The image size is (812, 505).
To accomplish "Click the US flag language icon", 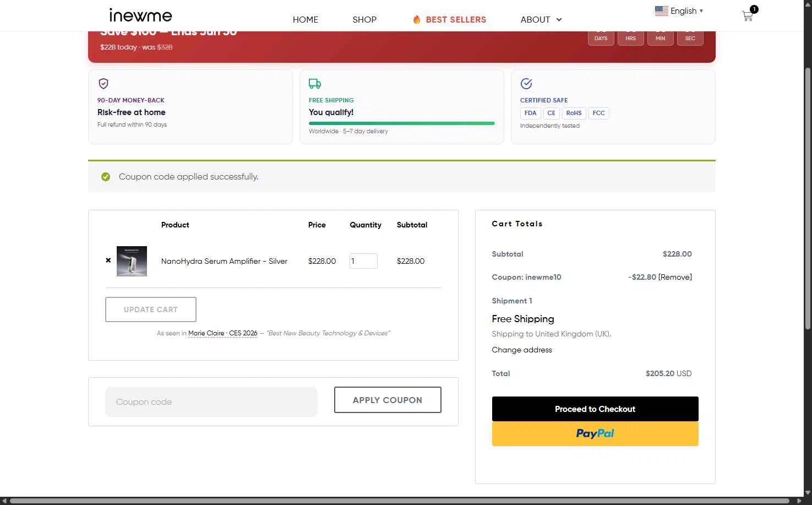I will (661, 10).
